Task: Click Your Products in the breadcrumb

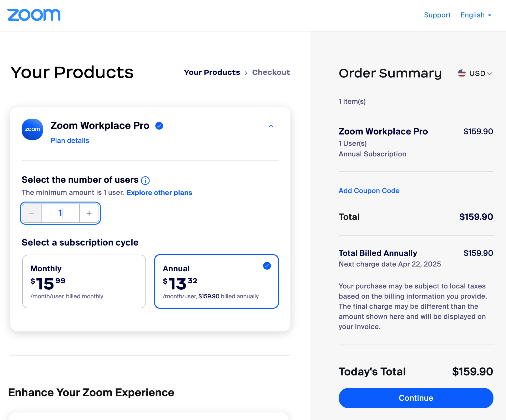Action: (x=212, y=72)
